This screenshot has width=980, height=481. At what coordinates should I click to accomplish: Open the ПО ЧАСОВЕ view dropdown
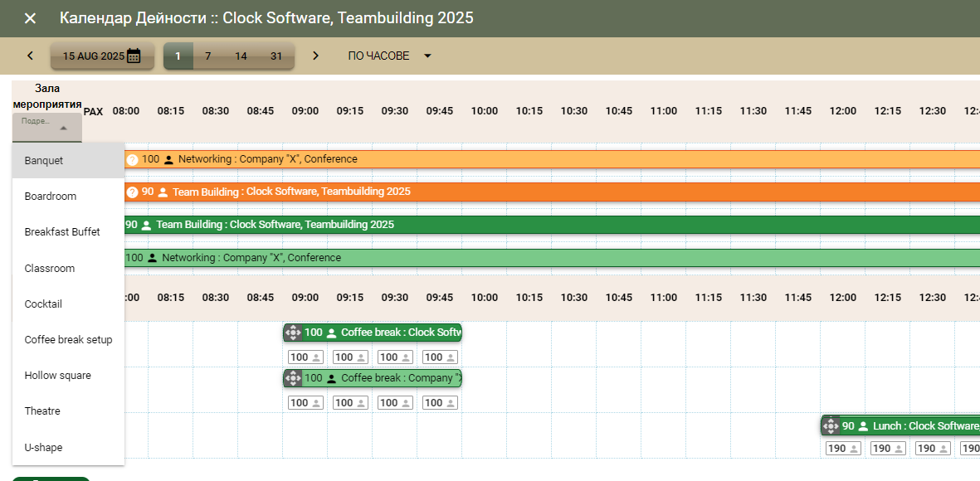[390, 56]
